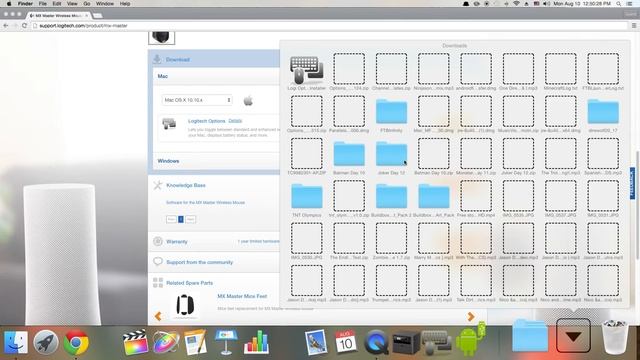Open the View menu

click(x=72, y=4)
